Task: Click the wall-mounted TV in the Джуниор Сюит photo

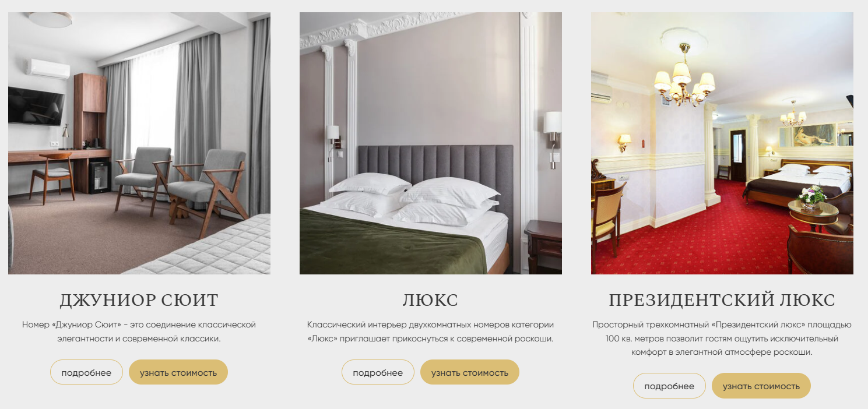Action: [x=36, y=105]
